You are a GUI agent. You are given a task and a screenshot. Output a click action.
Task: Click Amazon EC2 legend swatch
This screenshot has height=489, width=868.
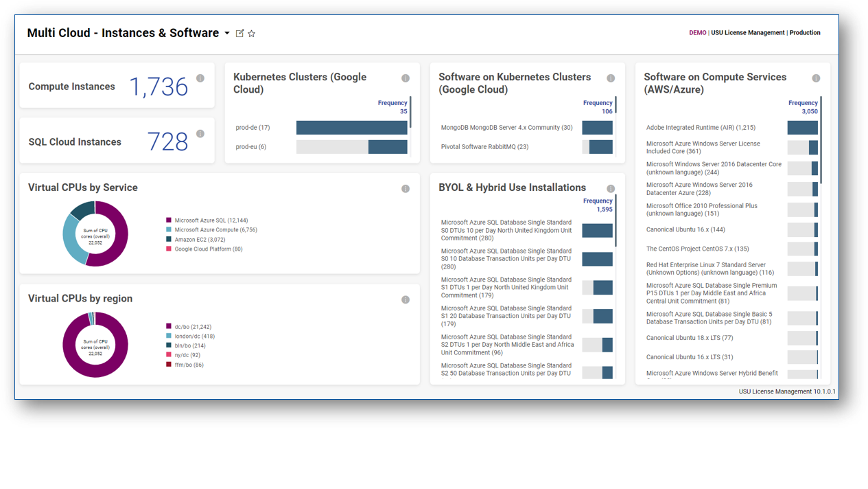[169, 240]
